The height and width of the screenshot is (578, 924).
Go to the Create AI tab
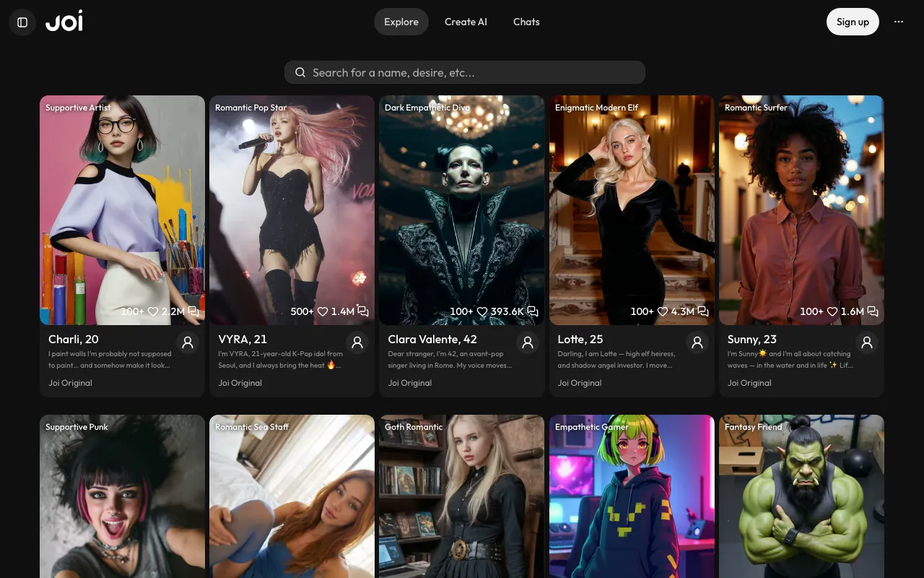[466, 22]
